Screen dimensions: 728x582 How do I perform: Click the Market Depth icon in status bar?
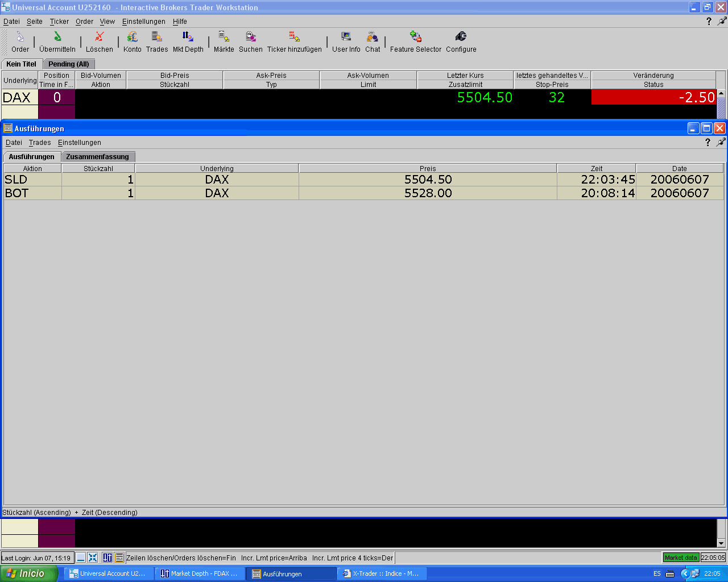(107, 558)
